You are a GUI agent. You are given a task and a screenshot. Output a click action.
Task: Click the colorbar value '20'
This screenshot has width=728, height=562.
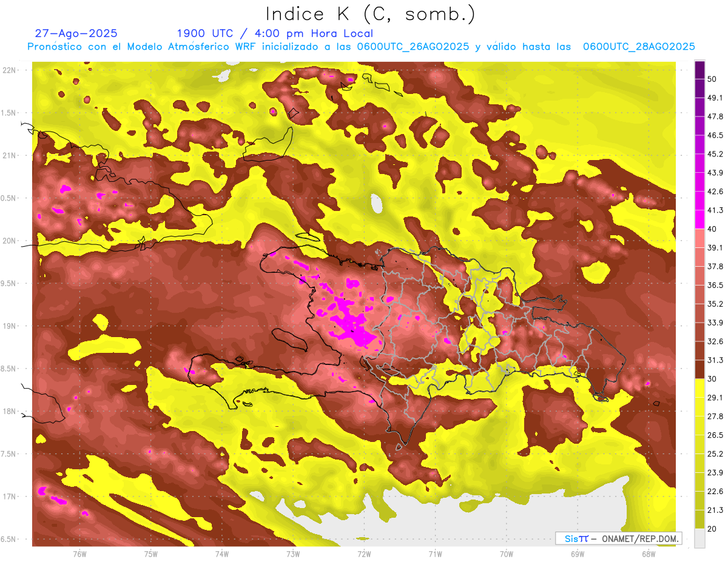pyautogui.click(x=712, y=529)
